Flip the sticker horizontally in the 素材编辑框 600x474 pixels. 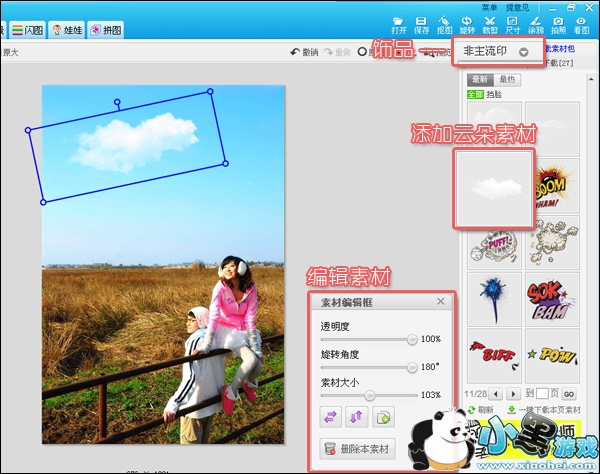[x=330, y=417]
